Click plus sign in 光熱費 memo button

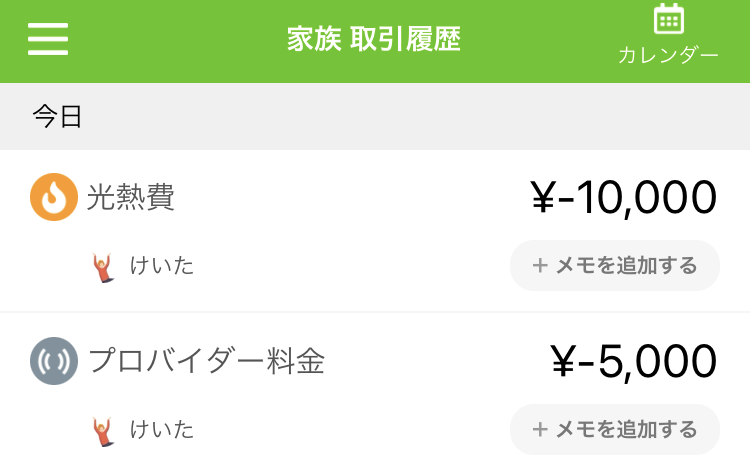tap(540, 265)
